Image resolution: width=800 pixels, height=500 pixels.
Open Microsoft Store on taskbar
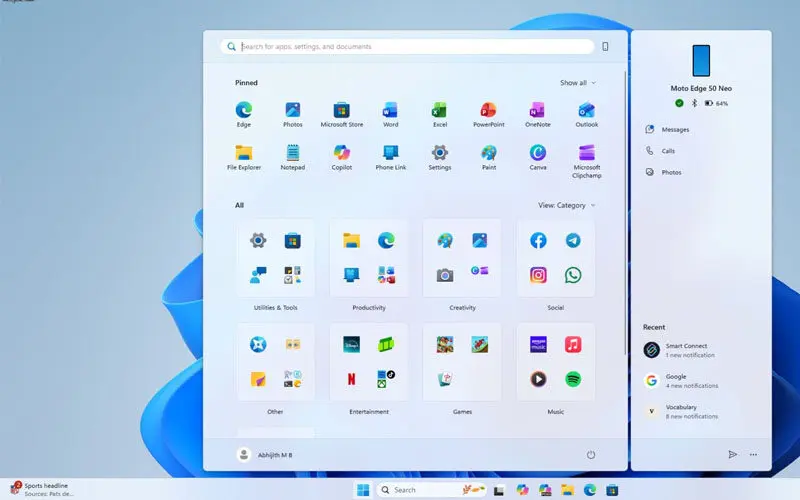[612, 490]
